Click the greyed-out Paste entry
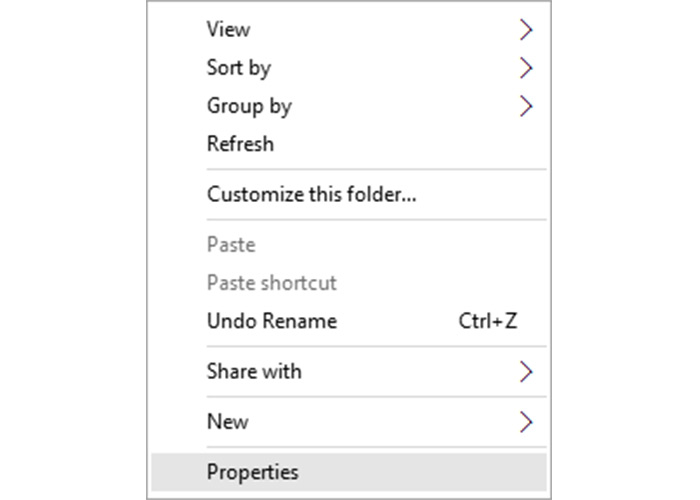This screenshot has height=500, width=700. click(x=231, y=245)
